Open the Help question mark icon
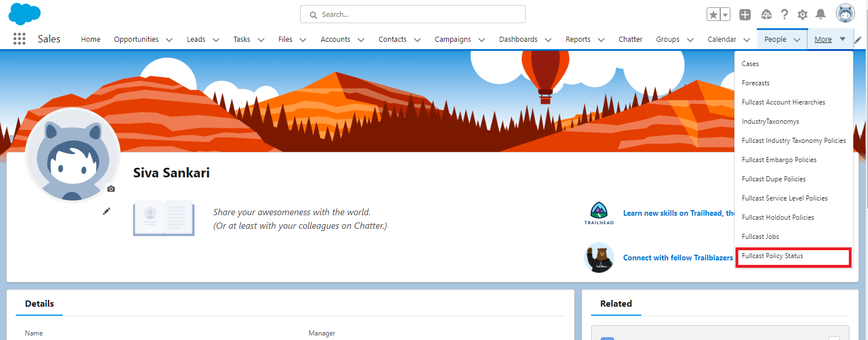 tap(785, 15)
